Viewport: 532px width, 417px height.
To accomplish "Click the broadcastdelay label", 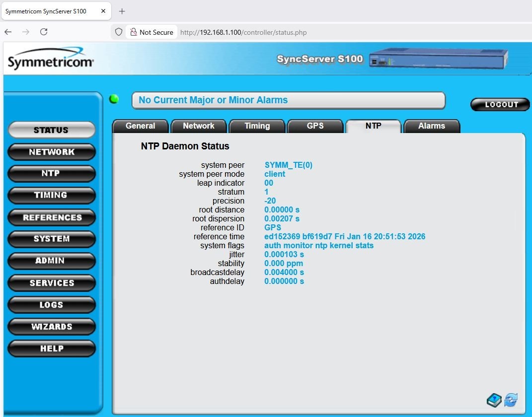I will (x=217, y=272).
